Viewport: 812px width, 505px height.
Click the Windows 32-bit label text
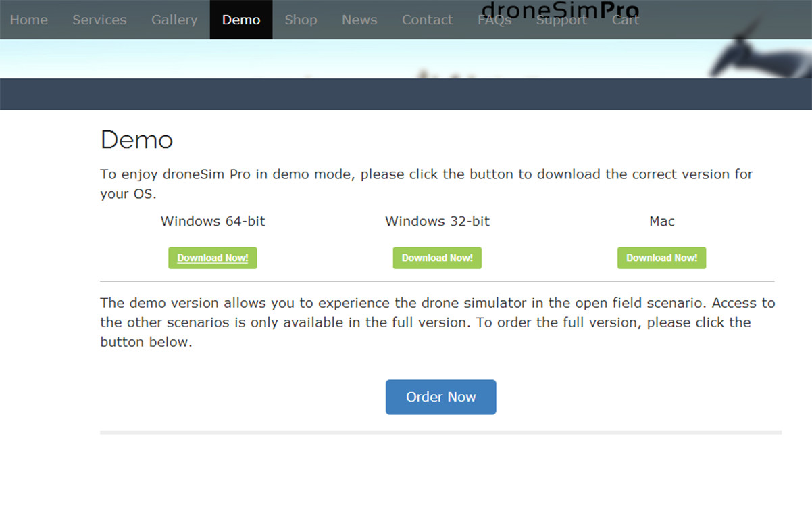pyautogui.click(x=437, y=221)
